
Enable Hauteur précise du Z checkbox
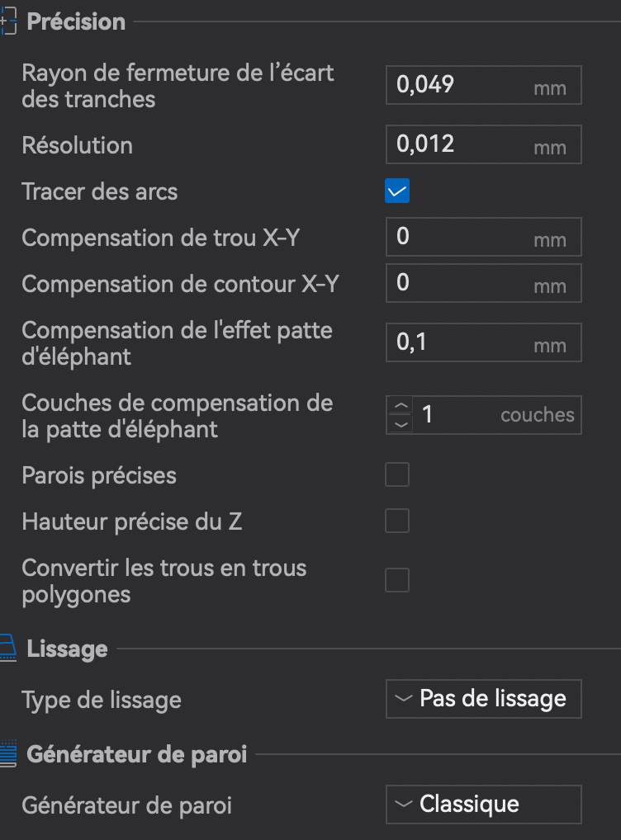[x=397, y=521]
